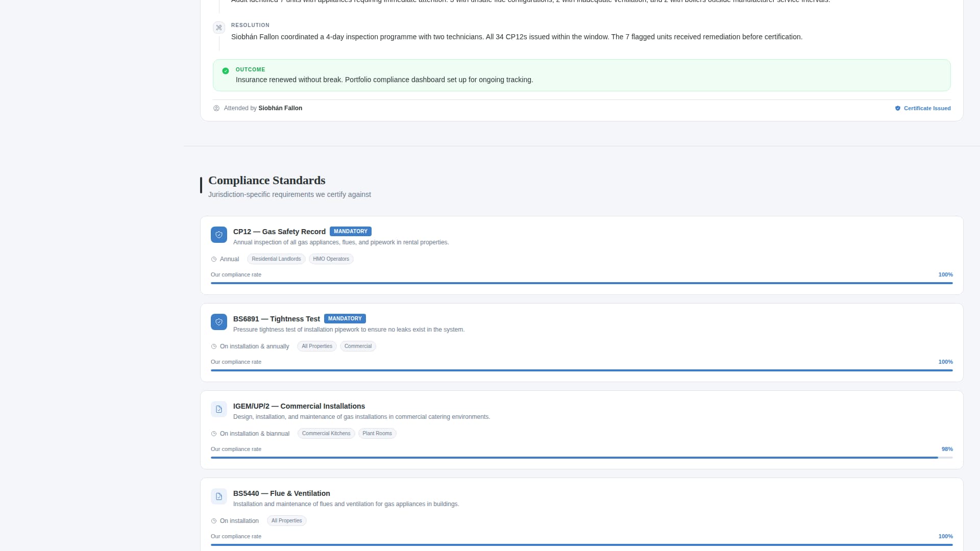The height and width of the screenshot is (551, 980).
Task: Click the commercial catering environments description
Action: pos(361,417)
